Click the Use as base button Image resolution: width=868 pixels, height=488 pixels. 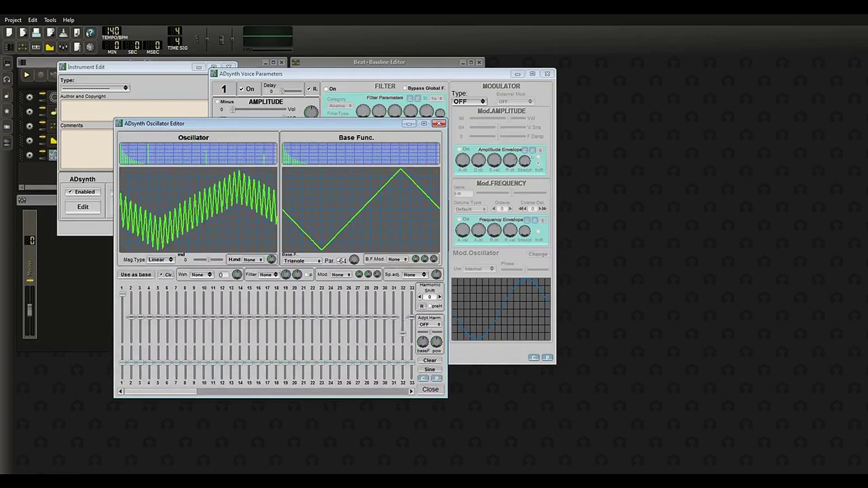136,275
